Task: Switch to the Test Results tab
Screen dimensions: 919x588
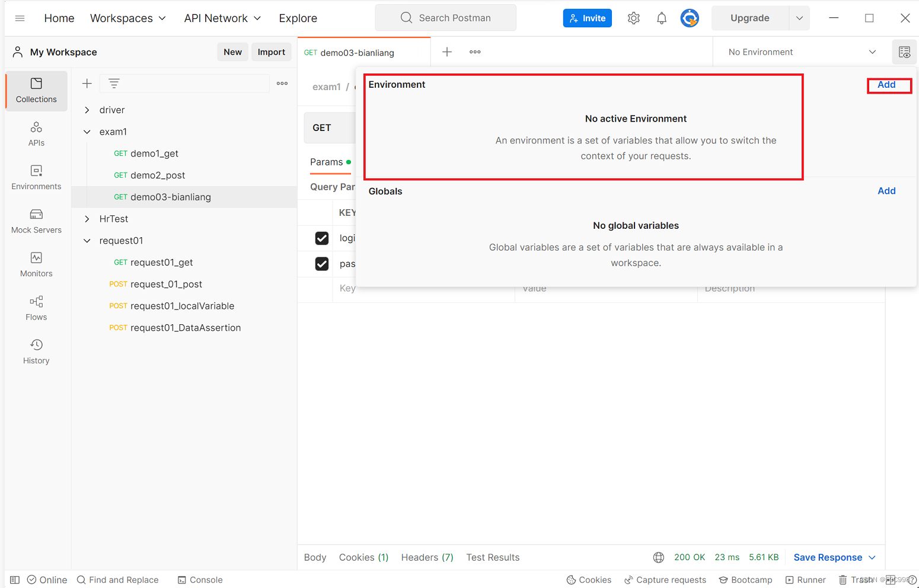Action: [x=493, y=557]
